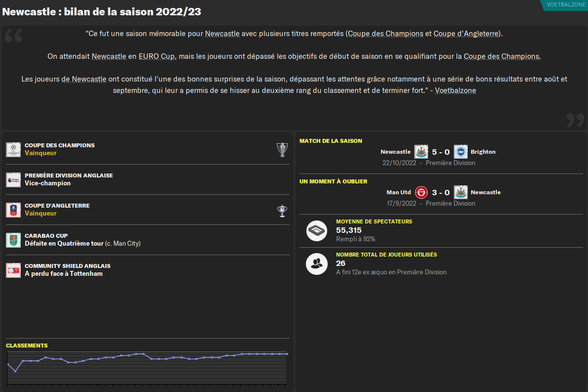Click the 26 players used value
588x392 pixels.
(341, 263)
